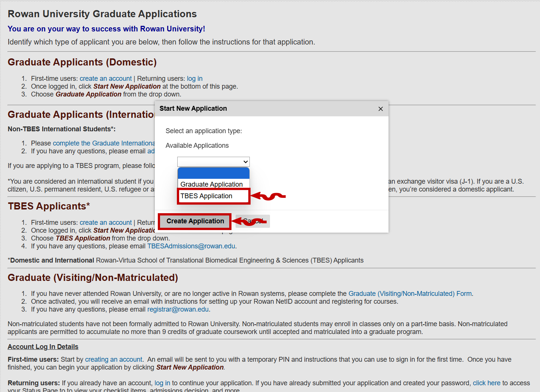The height and width of the screenshot is (392, 540).
Task: Open create an account link under Domestic
Action: (x=106, y=79)
